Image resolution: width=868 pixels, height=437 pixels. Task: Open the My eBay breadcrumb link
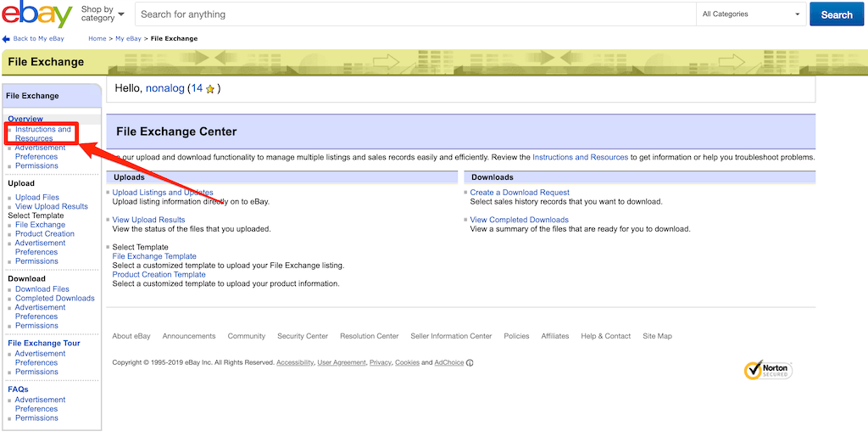coord(128,39)
